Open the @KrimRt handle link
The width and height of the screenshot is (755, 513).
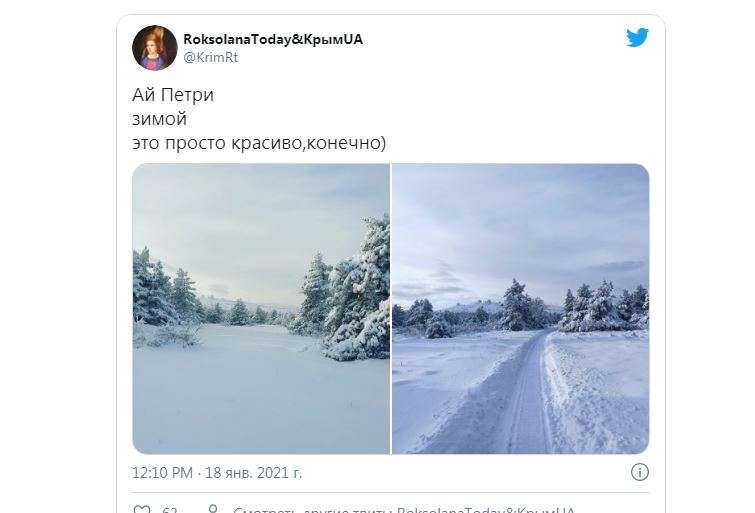211,57
